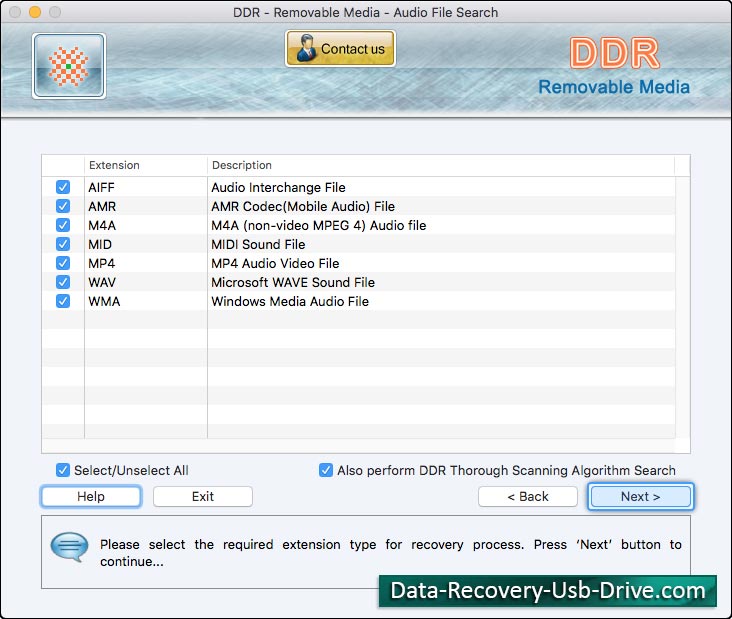Viewport: 732px width, 619px height.
Task: Select the AMR extension text
Action: (x=102, y=206)
